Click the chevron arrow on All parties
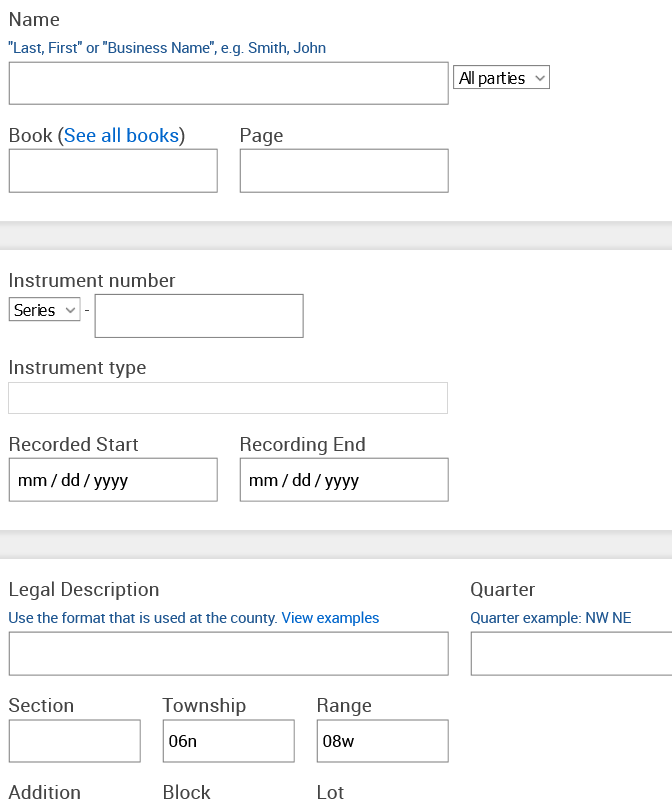 click(539, 78)
